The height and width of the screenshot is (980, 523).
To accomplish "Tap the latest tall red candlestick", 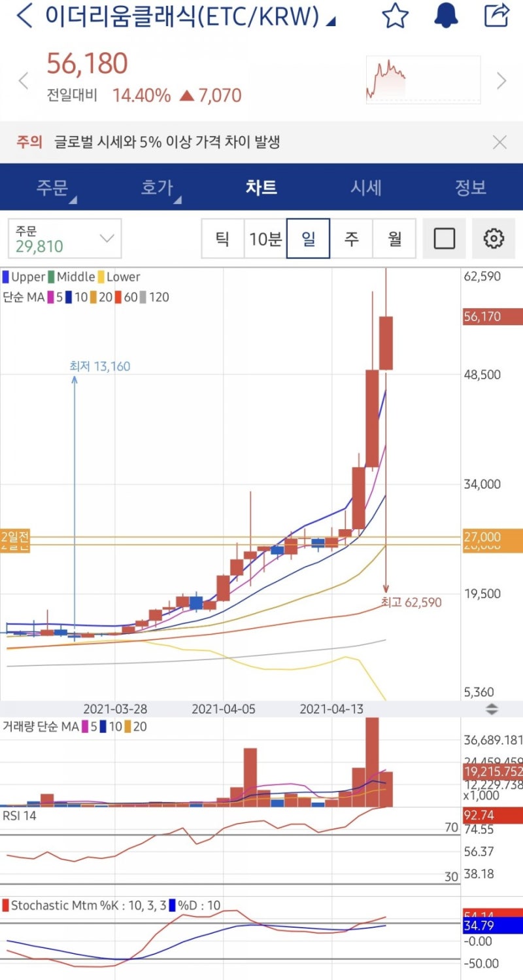I will click(386, 343).
